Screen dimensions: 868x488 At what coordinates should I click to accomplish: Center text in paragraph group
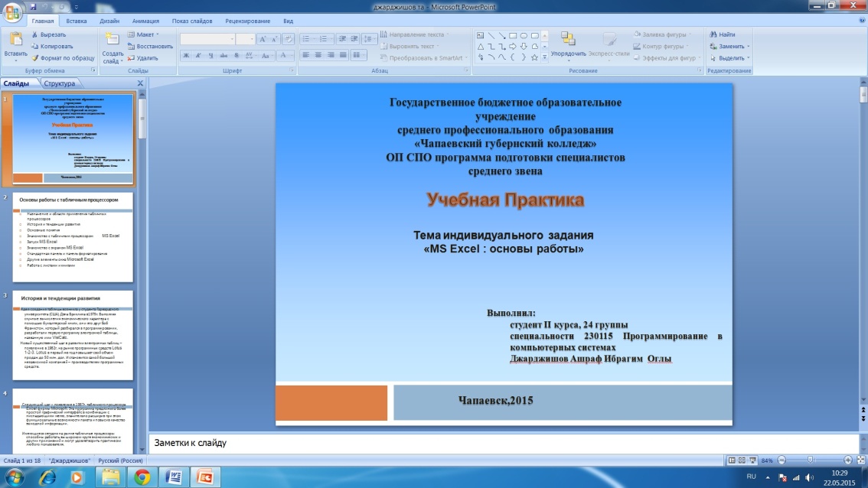point(318,55)
